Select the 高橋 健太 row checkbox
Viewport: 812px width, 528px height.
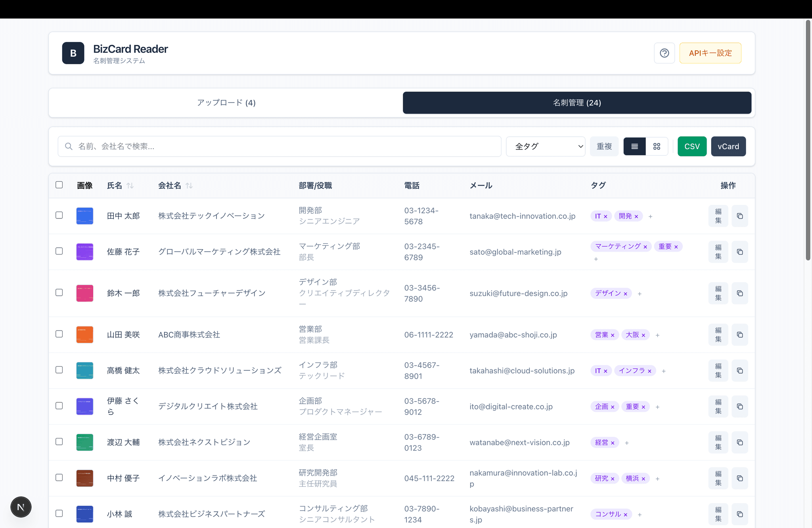(x=59, y=370)
